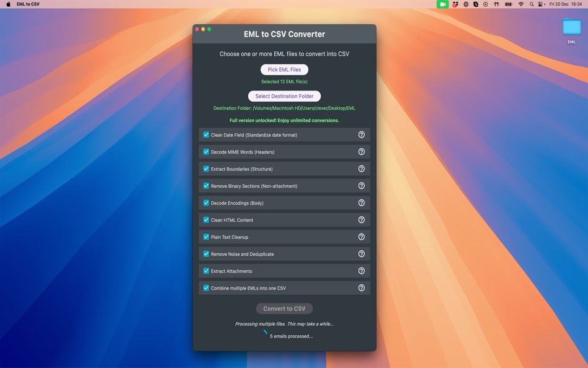The width and height of the screenshot is (588, 368).
Task: Open the Wi-Fi status menu
Action: click(521, 4)
